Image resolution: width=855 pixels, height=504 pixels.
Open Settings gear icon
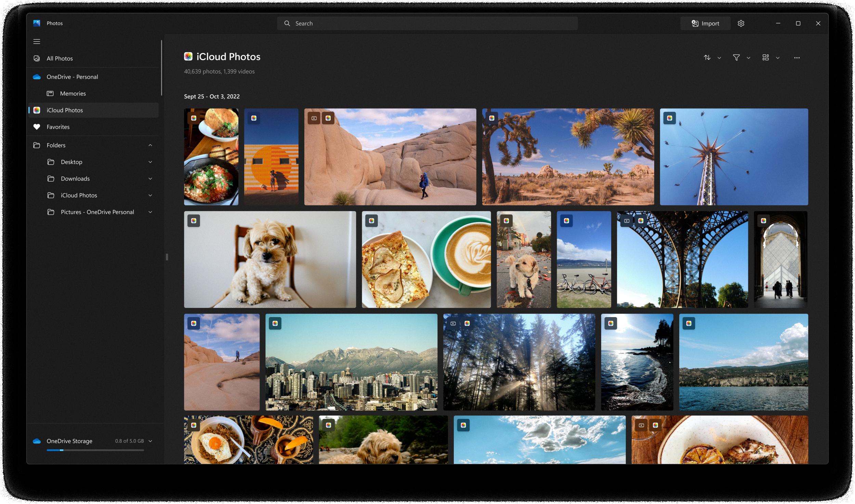tap(741, 23)
